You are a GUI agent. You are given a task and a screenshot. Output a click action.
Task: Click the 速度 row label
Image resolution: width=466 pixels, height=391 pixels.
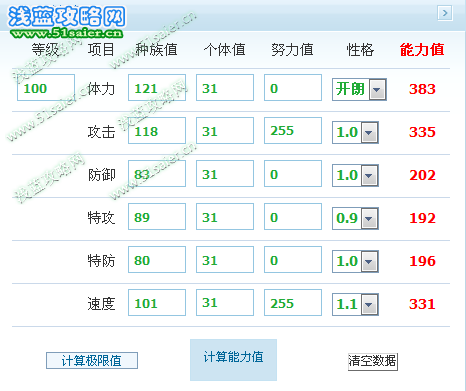click(101, 304)
